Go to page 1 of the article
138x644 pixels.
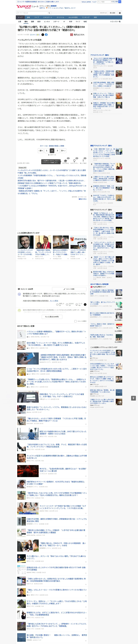[x=47, y=151]
